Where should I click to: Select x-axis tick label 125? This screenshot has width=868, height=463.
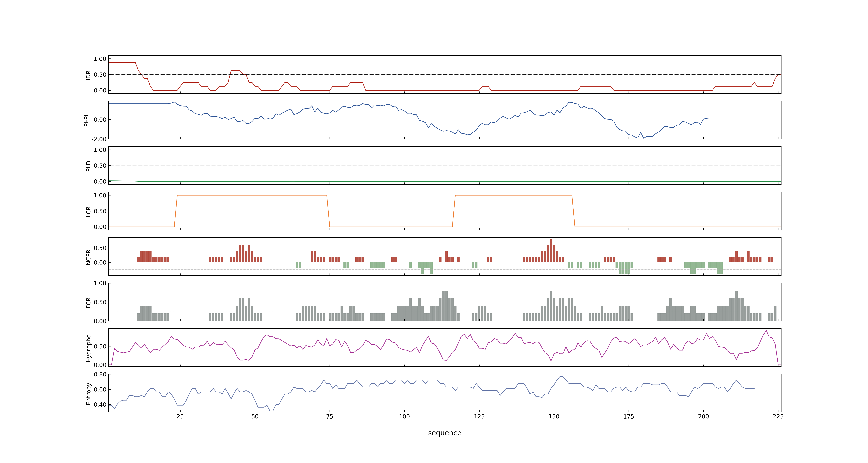tap(479, 416)
